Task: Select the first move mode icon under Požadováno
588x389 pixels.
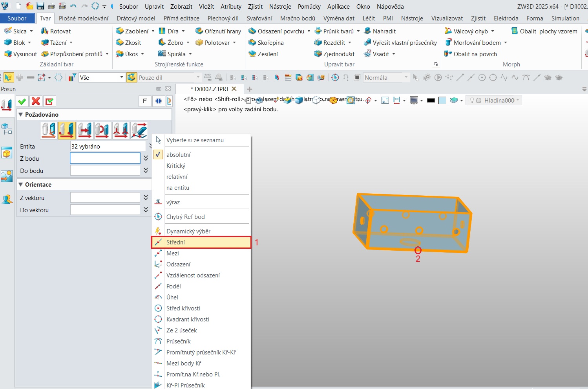Action: [49, 130]
